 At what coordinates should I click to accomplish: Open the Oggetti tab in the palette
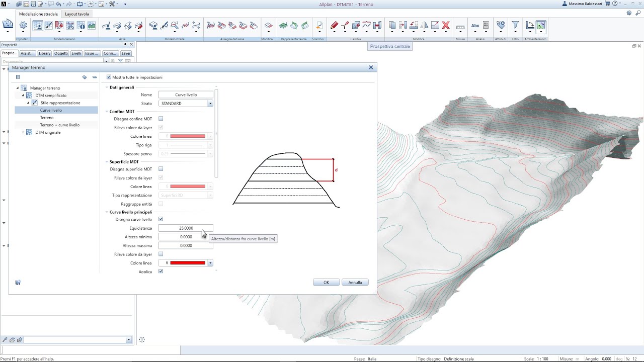[61, 53]
